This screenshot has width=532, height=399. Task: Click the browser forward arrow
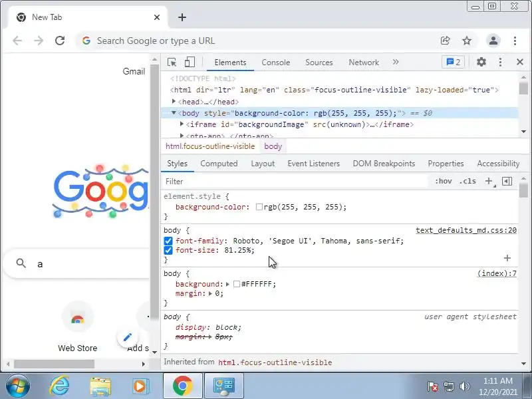39,41
